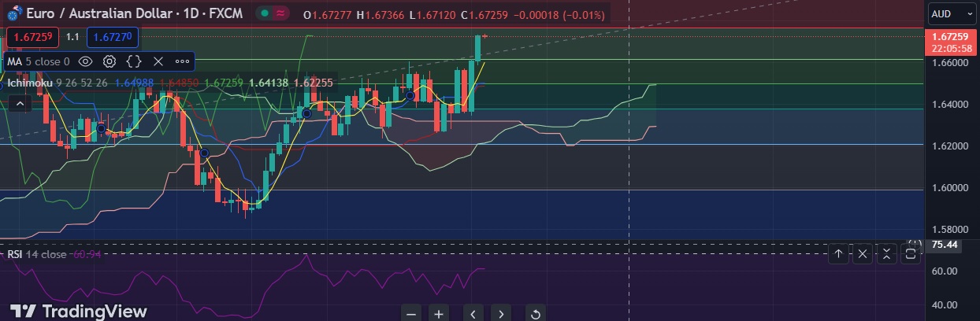Select the Ichimoku indicator legend

tap(29, 83)
